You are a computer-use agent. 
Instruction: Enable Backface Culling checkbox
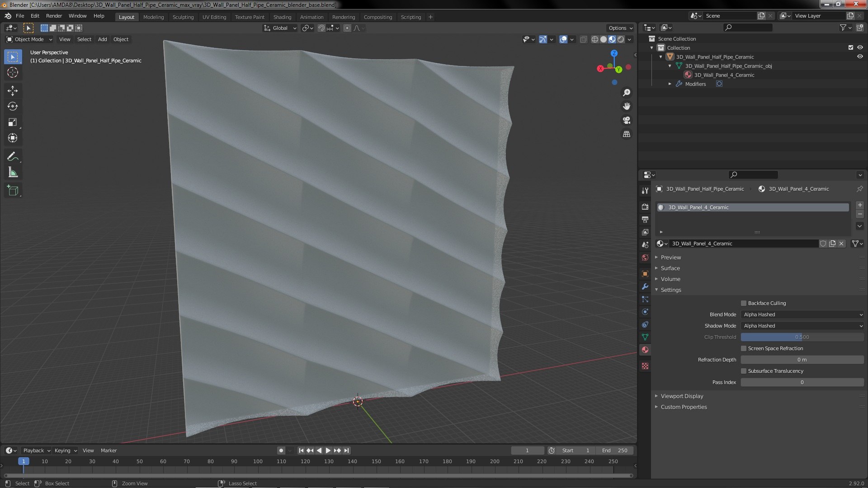[x=744, y=303]
